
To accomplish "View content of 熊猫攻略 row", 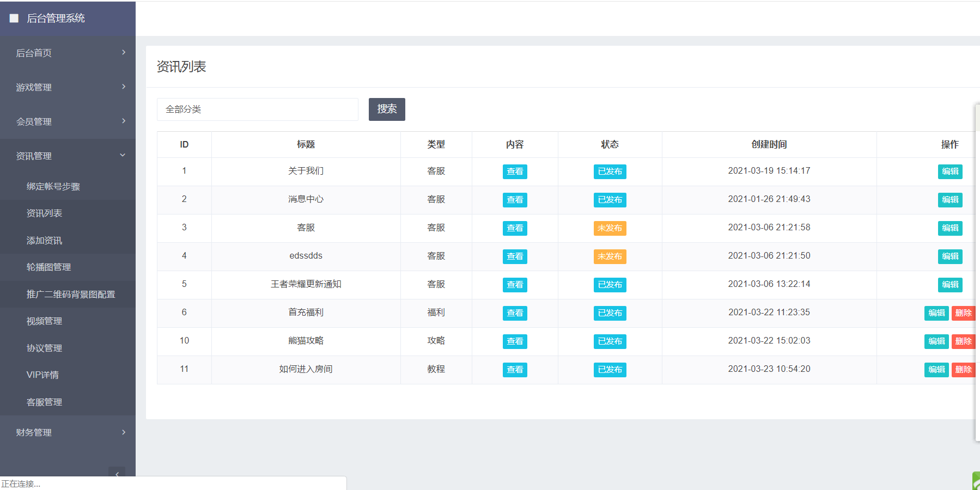I will pos(515,341).
